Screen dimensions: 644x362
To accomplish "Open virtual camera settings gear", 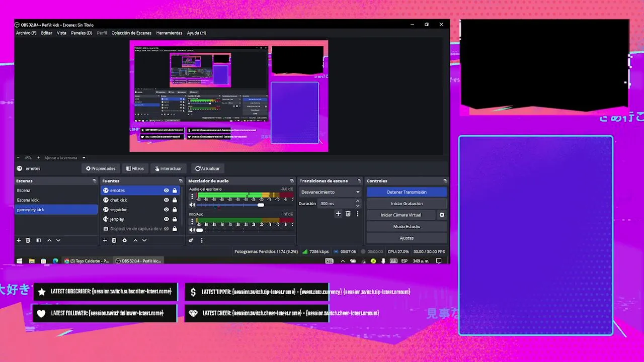I will 442,215.
